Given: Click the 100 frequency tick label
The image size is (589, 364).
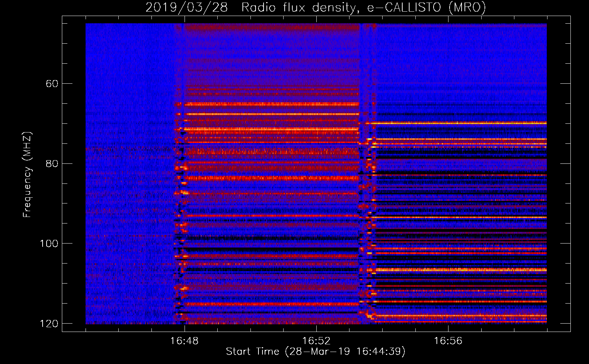Looking at the screenshot, I should [49, 244].
